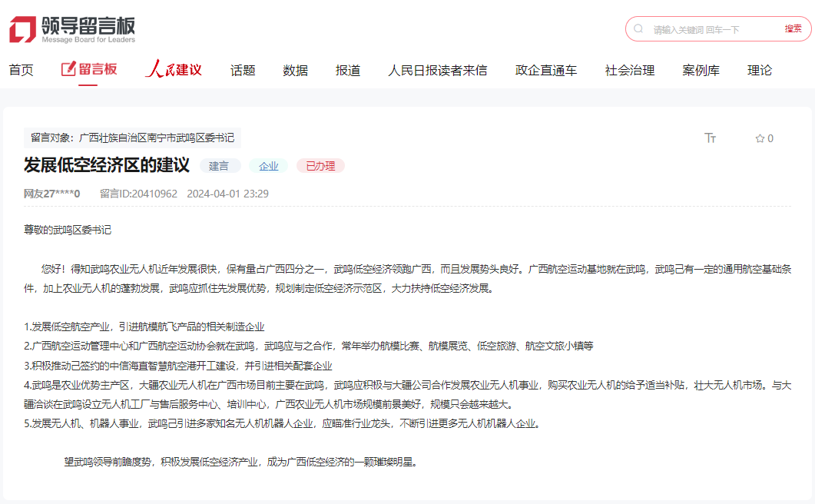
Task: Open the 数据 page
Action: 295,69
